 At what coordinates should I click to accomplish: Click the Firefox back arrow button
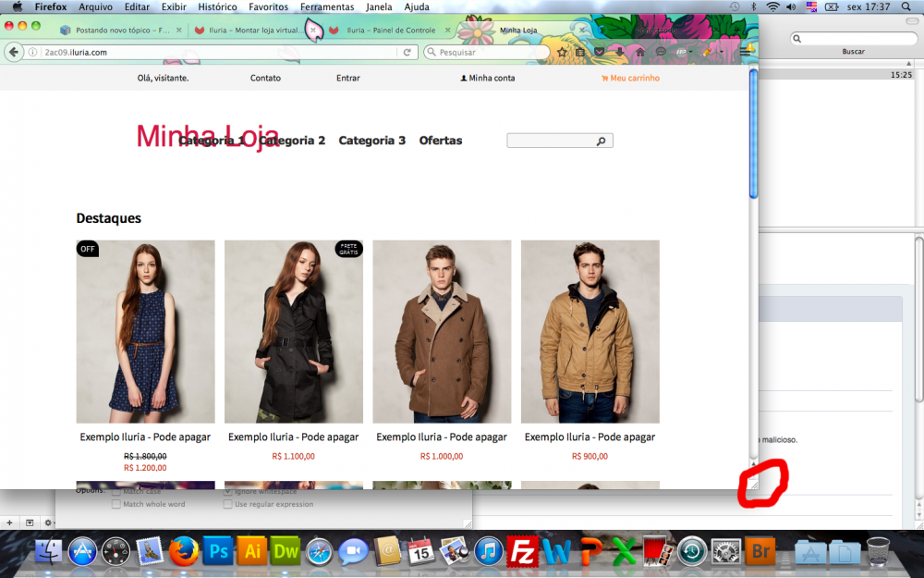pos(14,53)
